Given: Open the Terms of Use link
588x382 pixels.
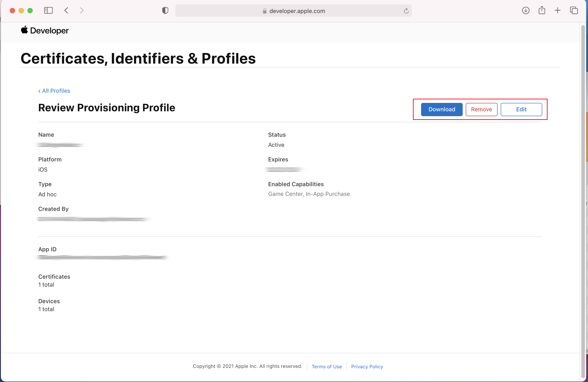Looking at the screenshot, I should [327, 367].
